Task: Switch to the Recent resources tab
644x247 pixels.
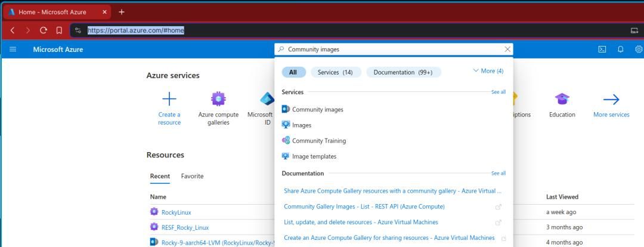Action: [x=160, y=176]
